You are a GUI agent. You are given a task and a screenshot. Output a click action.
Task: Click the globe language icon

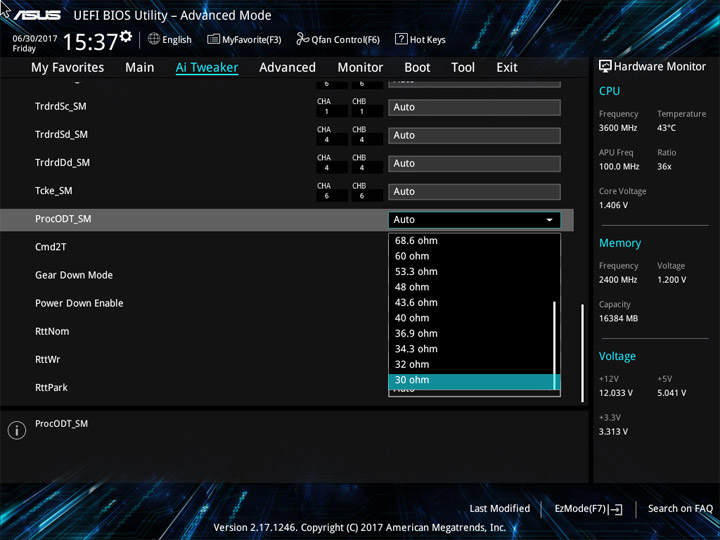point(154,39)
